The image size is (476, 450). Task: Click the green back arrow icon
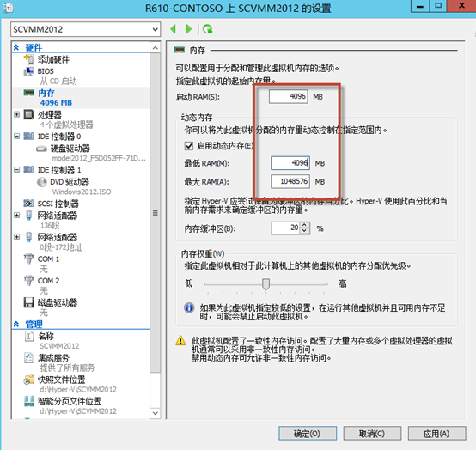click(174, 29)
